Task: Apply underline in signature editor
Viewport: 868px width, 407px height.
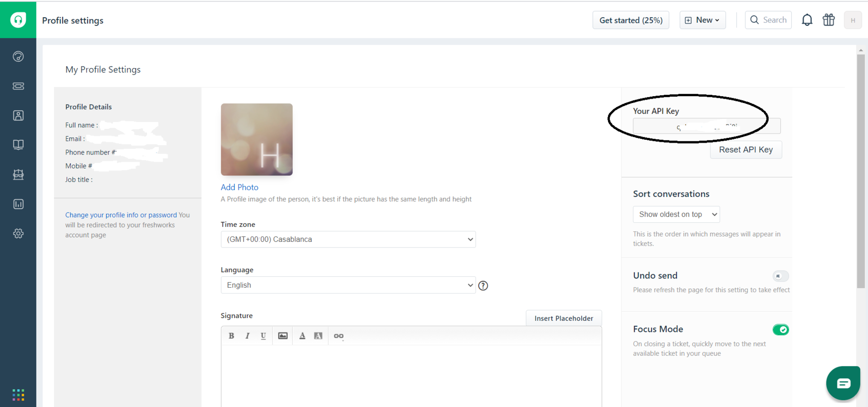Action: coord(263,336)
